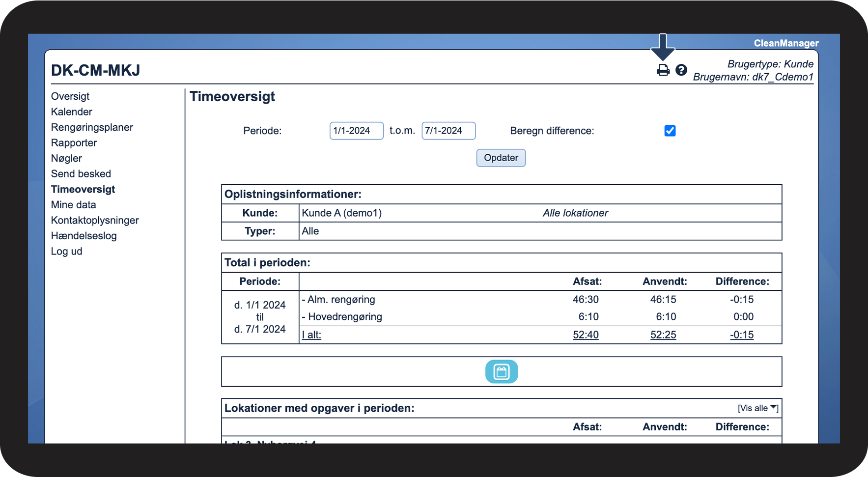Viewport: 868px width, 477px height.
Task: Open Hændelseslog from the sidebar
Action: [x=84, y=236]
